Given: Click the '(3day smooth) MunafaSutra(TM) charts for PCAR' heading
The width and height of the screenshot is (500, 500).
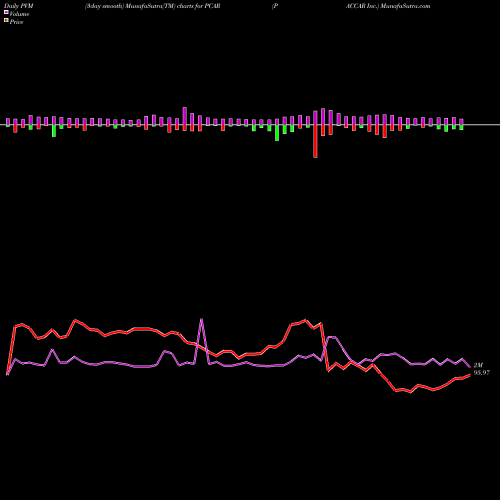Looking at the screenshot, I should point(153,6).
